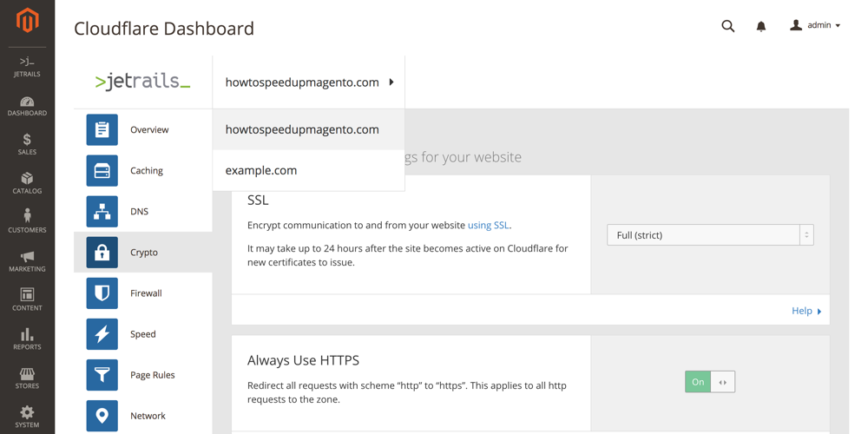Open the System menu in sidebar
This screenshot has width=868, height=434.
click(x=27, y=418)
